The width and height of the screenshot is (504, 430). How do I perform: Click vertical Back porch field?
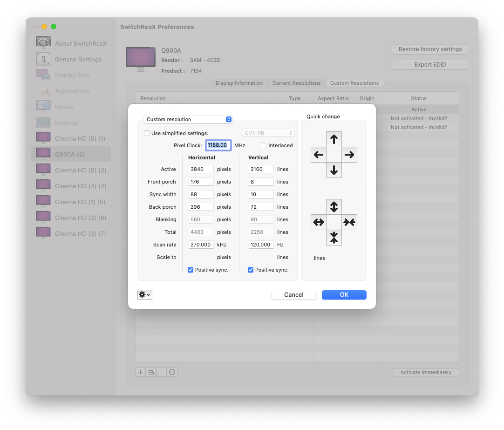[x=261, y=207]
